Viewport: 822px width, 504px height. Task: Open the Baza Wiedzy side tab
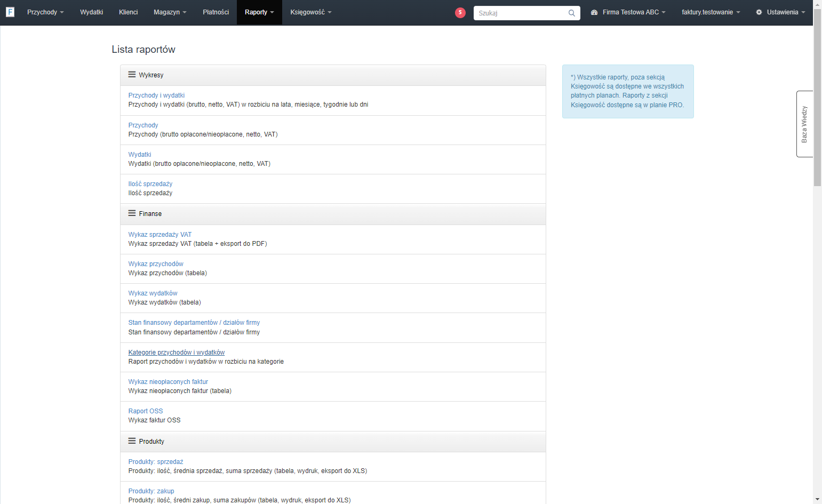(x=804, y=124)
